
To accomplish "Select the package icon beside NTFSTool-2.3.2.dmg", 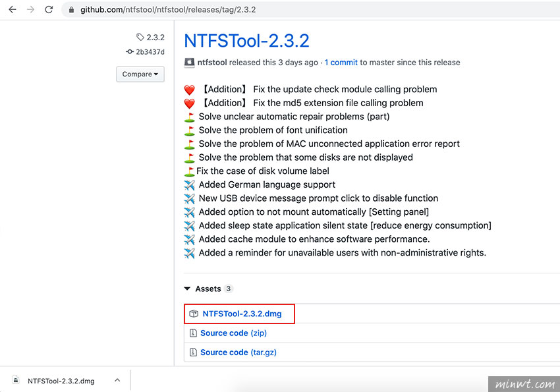I will [x=194, y=314].
